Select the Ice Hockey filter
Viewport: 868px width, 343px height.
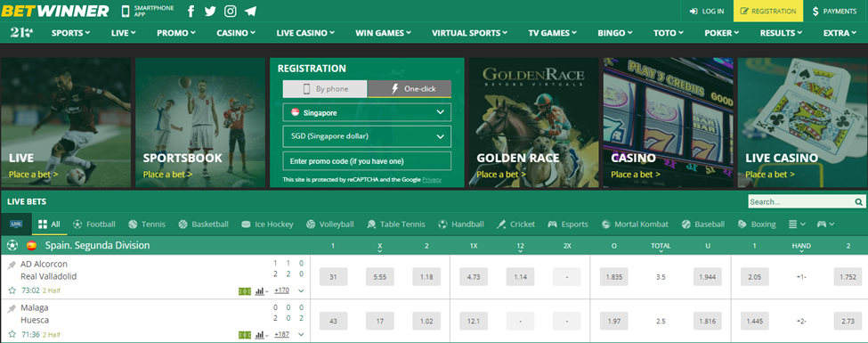click(267, 225)
